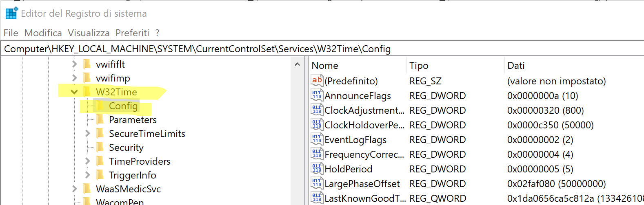Open the Preferiti menu
Viewport: 644px width, 205px height.
132,33
